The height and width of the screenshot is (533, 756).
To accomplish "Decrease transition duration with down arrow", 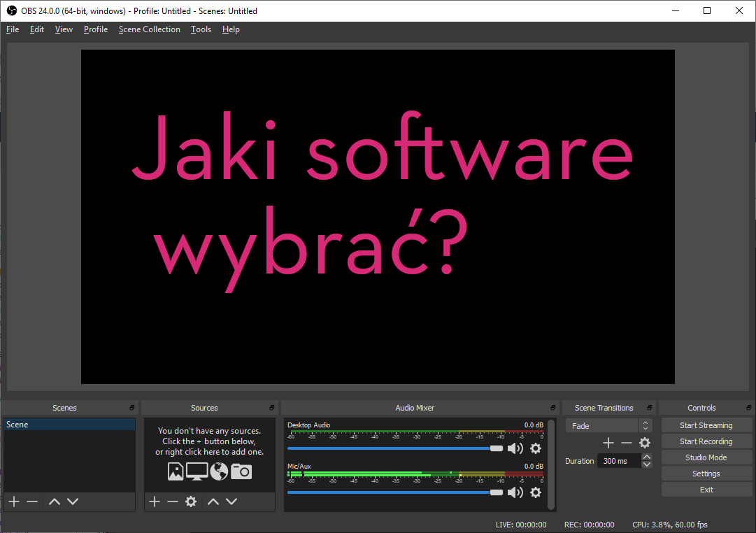I will coord(647,464).
